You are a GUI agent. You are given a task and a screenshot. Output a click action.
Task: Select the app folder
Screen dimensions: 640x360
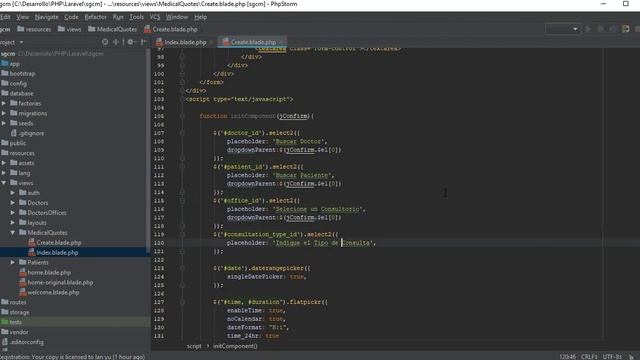click(x=11, y=64)
